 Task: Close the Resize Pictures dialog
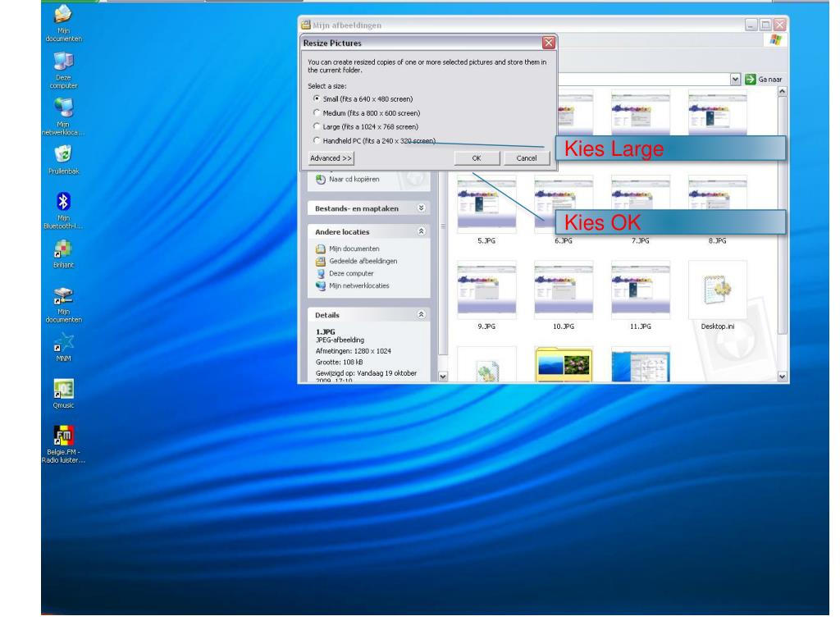click(549, 43)
